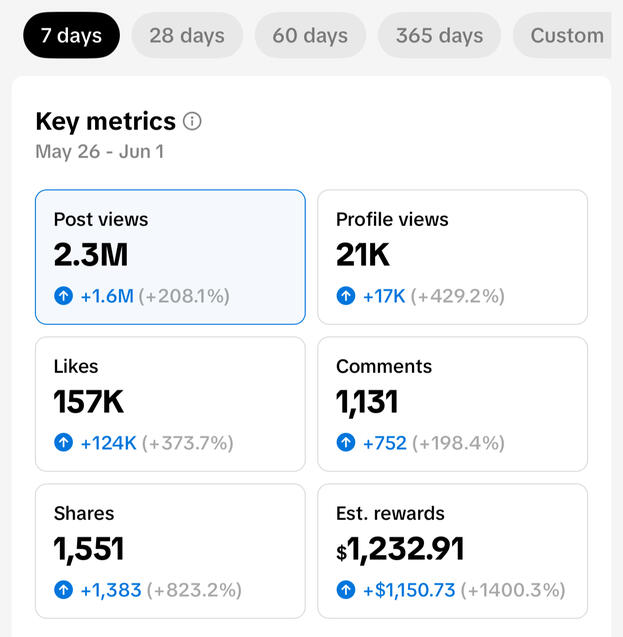This screenshot has width=623, height=637.
Task: Click the up-arrow icon in Est. rewards card
Action: [x=346, y=590]
